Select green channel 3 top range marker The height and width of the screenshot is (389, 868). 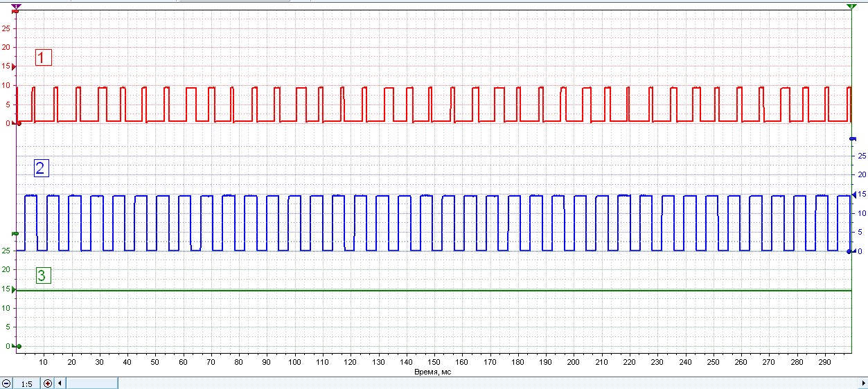coord(15,234)
